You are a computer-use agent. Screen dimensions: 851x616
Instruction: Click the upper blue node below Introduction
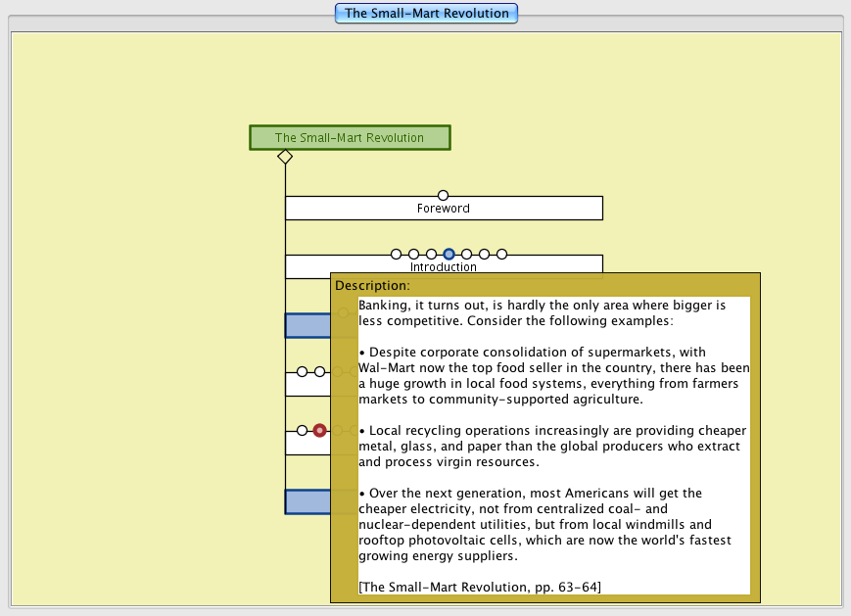(307, 325)
